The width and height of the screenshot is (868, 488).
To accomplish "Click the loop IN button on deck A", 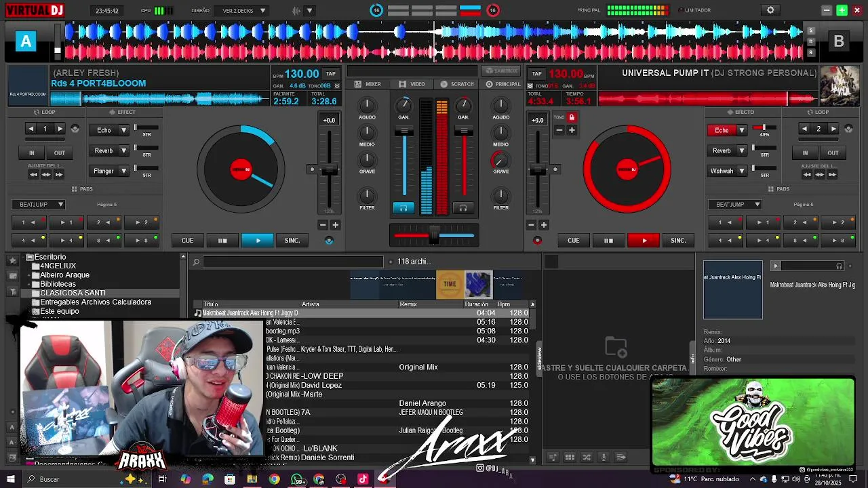I will point(31,152).
